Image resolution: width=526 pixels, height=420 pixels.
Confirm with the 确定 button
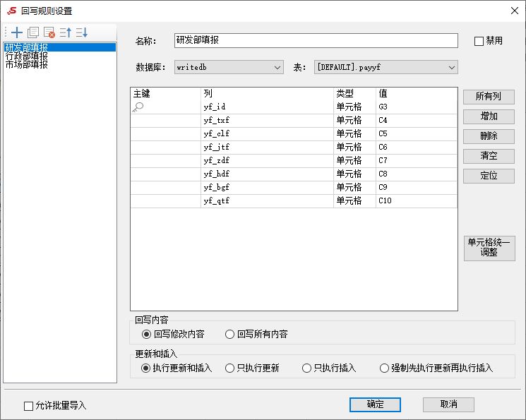point(375,404)
